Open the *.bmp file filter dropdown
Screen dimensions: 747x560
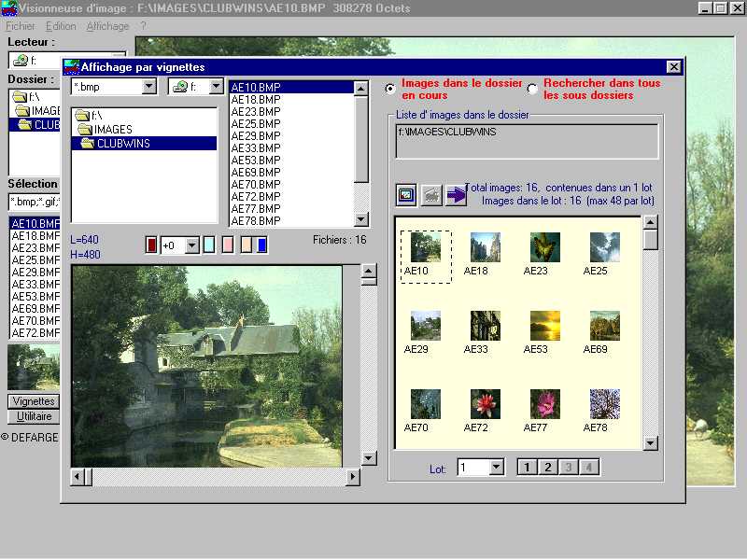[148, 87]
